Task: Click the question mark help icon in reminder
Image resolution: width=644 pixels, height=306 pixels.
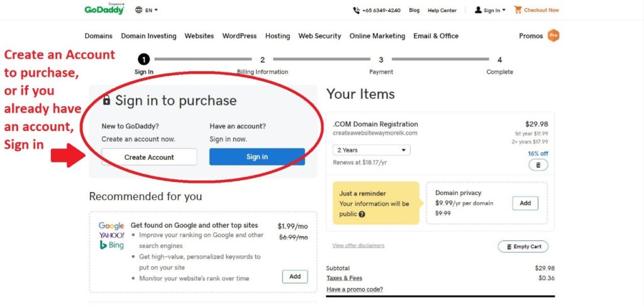Action: [x=362, y=214]
